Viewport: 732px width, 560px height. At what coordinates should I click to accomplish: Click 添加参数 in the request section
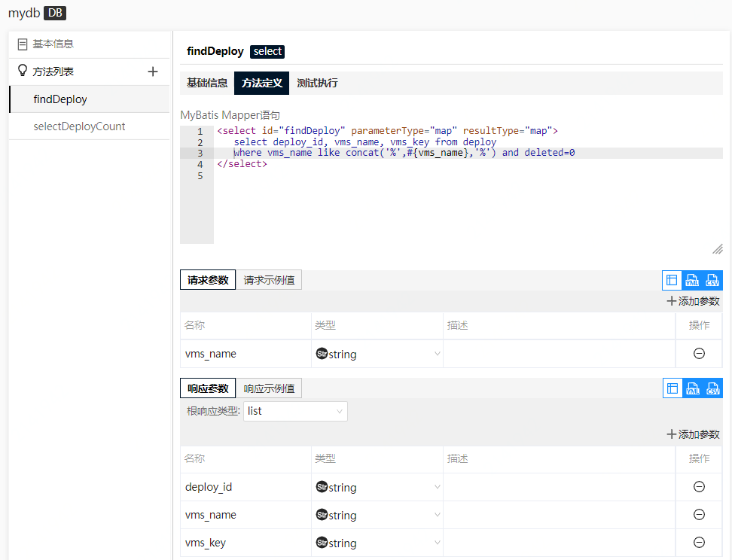[x=693, y=301]
